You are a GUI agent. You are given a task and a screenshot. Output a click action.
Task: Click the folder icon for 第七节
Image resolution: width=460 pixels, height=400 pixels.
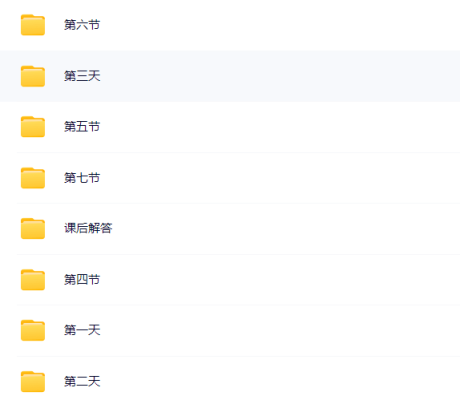[33, 178]
